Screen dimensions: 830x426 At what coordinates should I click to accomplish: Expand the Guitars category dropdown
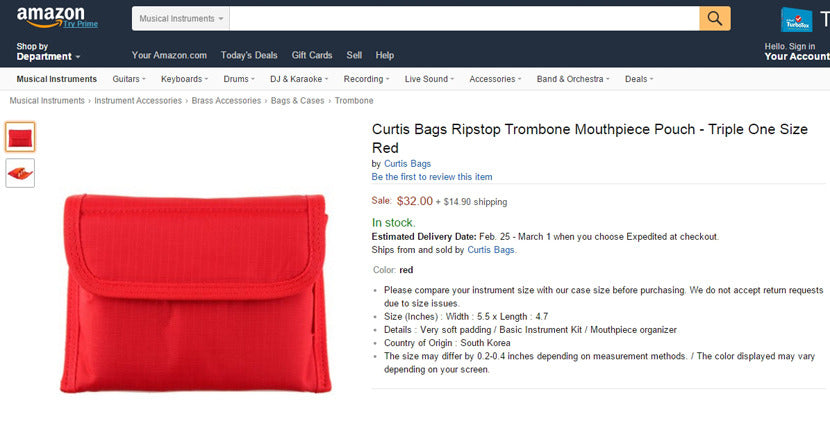pyautogui.click(x=129, y=79)
